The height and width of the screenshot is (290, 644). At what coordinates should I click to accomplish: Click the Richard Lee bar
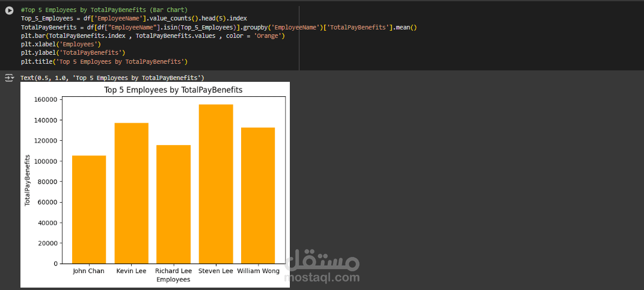pyautogui.click(x=173, y=205)
